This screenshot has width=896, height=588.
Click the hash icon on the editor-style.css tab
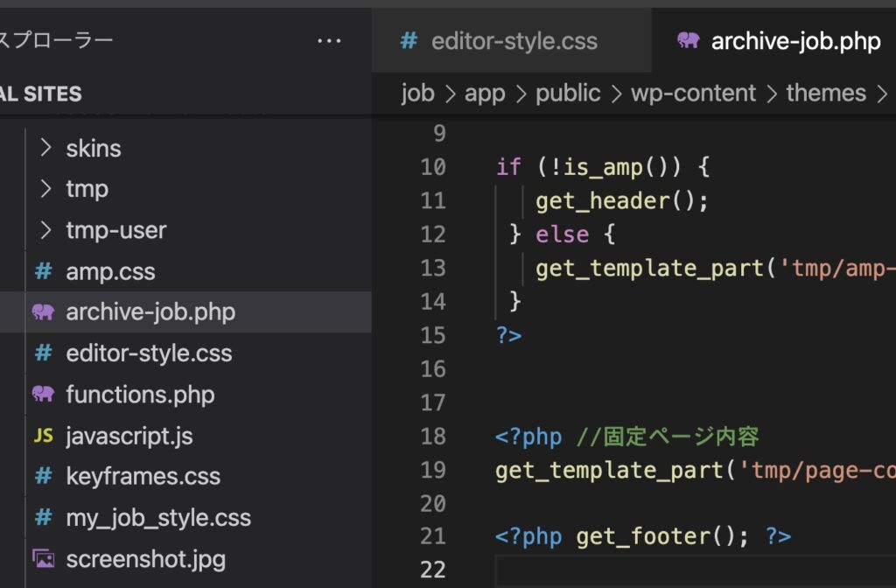pos(408,41)
